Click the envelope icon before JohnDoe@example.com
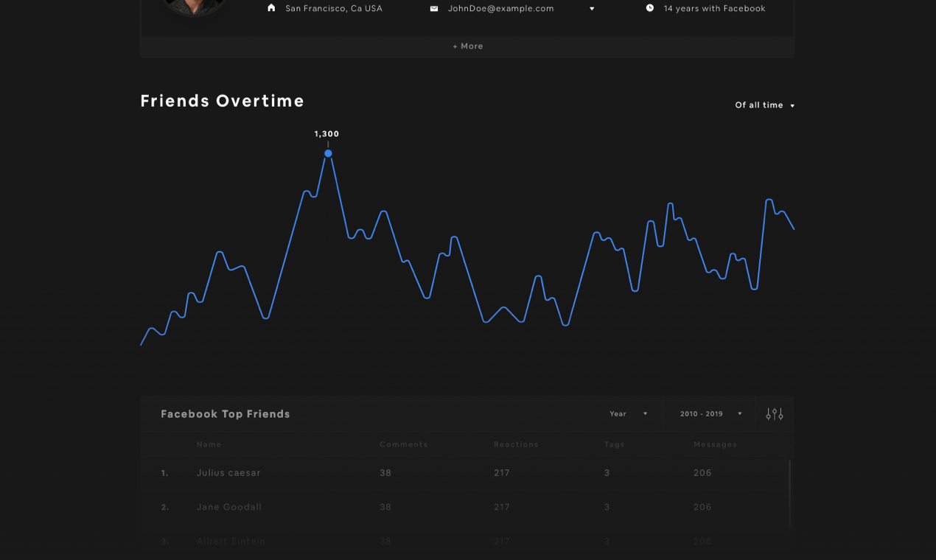The height and width of the screenshot is (560, 936). click(x=434, y=8)
